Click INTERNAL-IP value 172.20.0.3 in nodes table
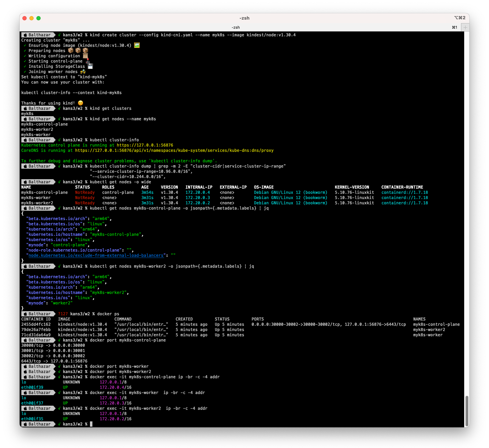The image size is (489, 448). pyautogui.click(x=198, y=198)
